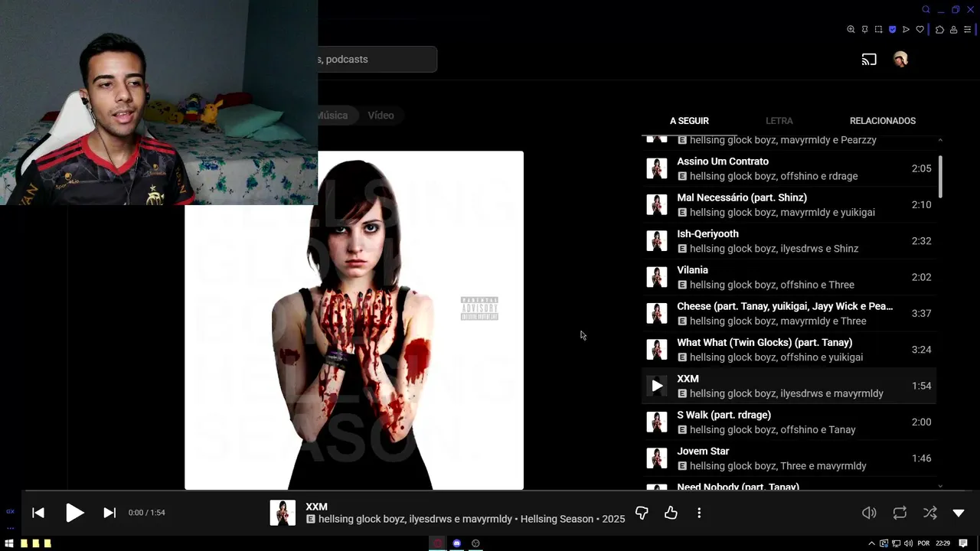Click the search field showing podcasts
This screenshot has height=551, width=980.
(377, 59)
